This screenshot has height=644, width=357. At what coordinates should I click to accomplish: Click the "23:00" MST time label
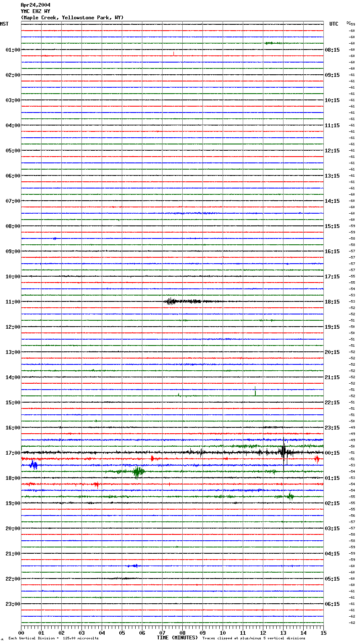point(13,604)
